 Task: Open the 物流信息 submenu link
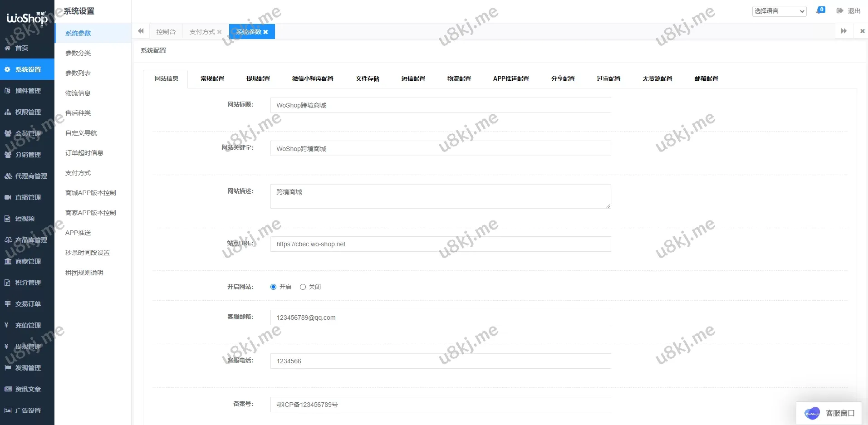tap(78, 93)
